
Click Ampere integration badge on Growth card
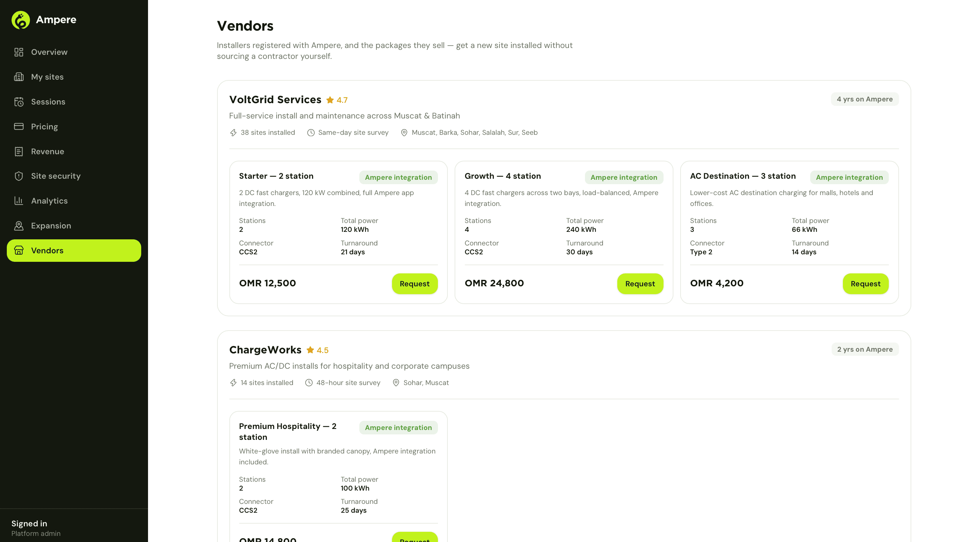(x=623, y=177)
